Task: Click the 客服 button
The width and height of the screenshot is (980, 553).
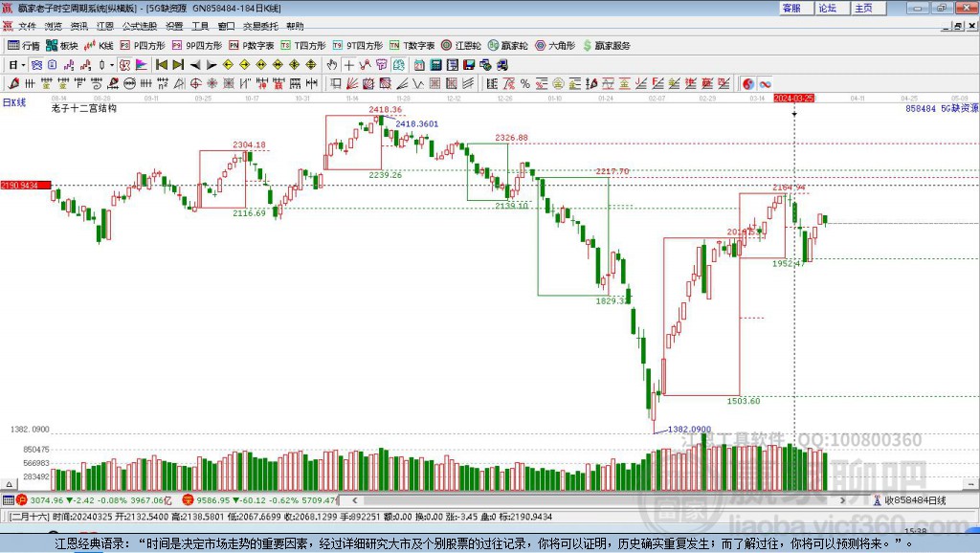Action: 795,8
